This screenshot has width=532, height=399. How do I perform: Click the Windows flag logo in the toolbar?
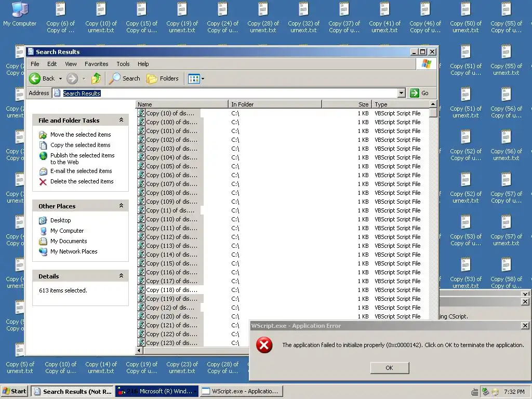pyautogui.click(x=427, y=64)
